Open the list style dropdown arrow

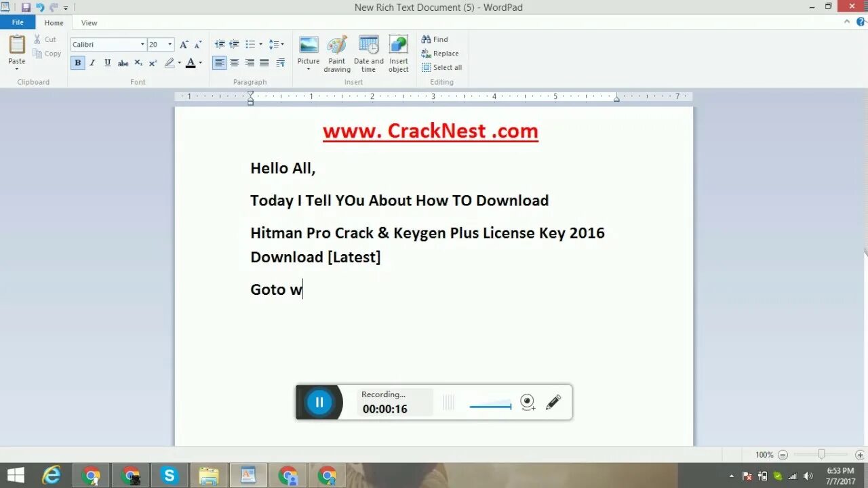click(261, 44)
